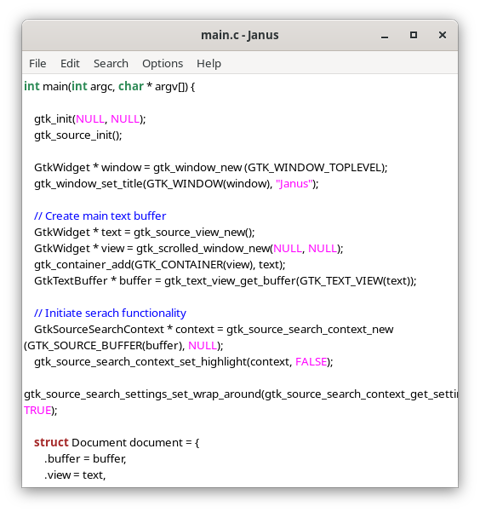Maximize the Janus window

coord(413,35)
